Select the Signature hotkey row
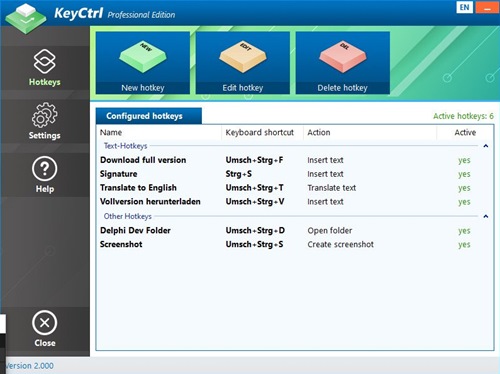 295,174
